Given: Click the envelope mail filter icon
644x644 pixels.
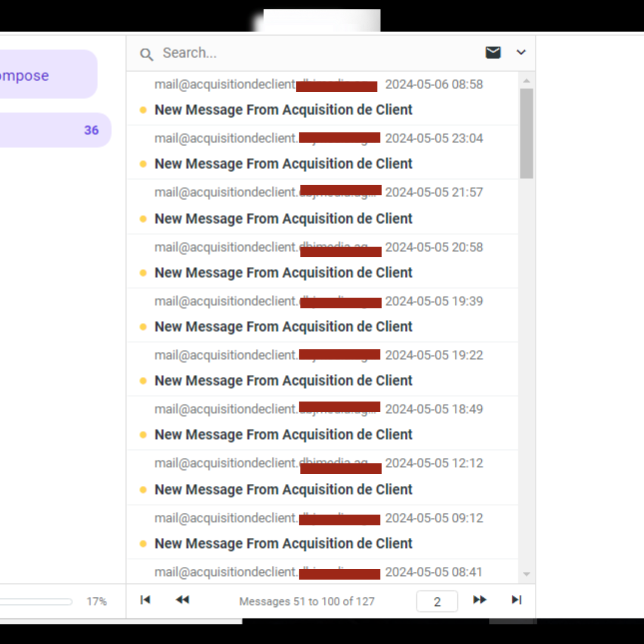Looking at the screenshot, I should [493, 52].
